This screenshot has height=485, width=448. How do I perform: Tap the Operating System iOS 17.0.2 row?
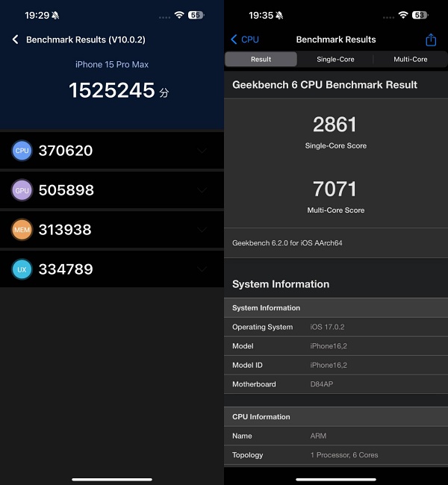point(336,327)
